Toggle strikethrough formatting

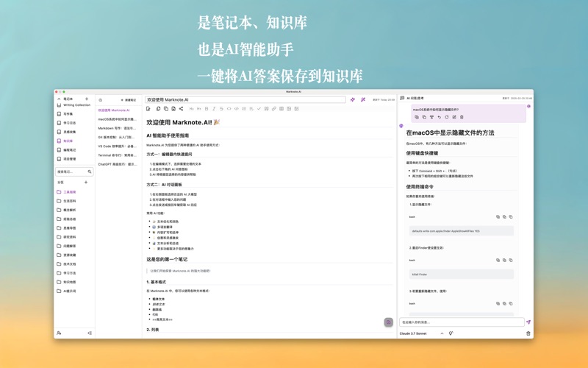(221, 109)
